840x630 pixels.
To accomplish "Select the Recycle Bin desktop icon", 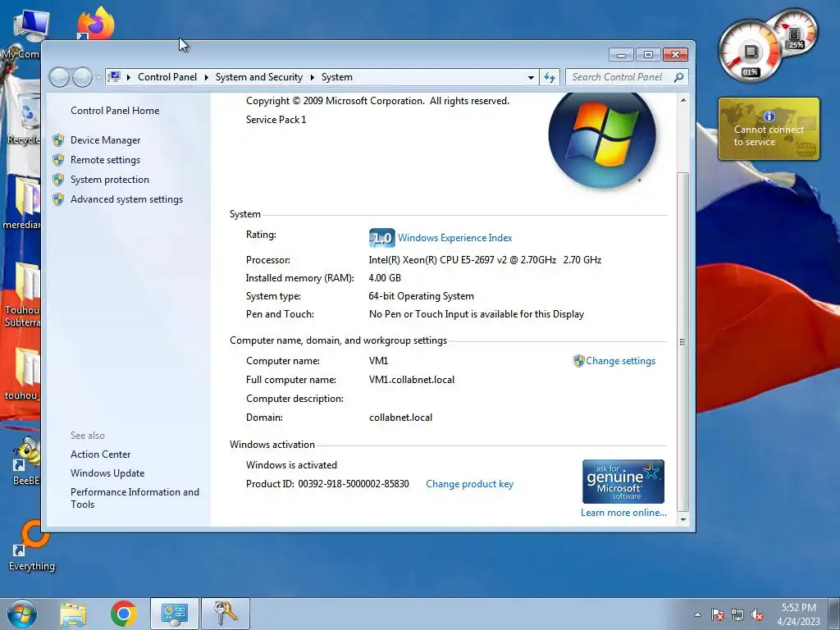I will (x=25, y=119).
